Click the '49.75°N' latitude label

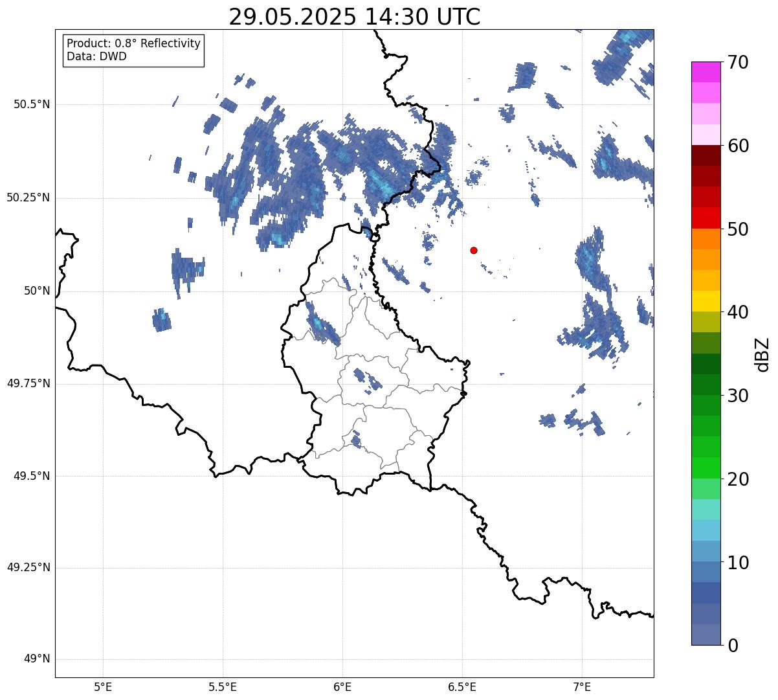(x=28, y=383)
